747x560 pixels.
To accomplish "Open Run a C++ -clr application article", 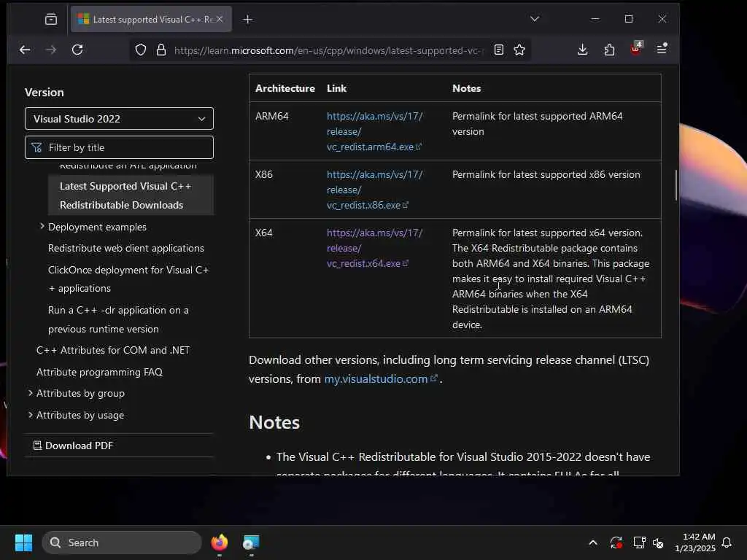I will 118,319.
